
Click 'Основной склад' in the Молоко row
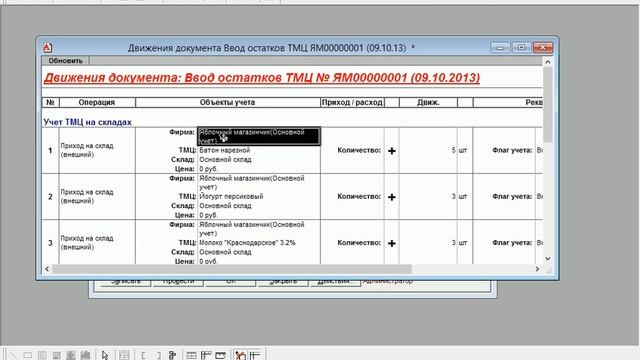click(x=225, y=252)
